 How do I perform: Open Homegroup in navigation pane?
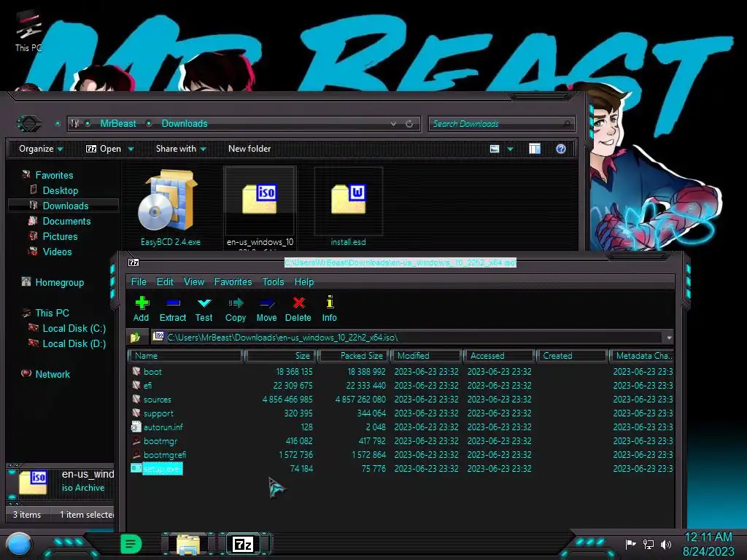[x=59, y=282]
